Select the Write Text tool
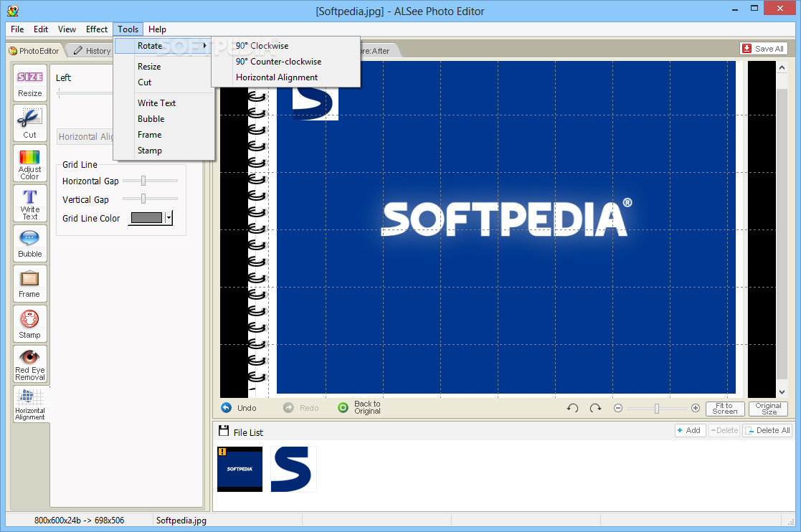This screenshot has width=801, height=532. click(x=30, y=203)
